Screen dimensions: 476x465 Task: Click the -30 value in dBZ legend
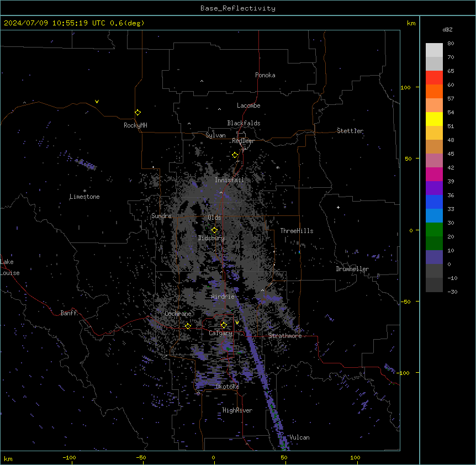point(452,292)
